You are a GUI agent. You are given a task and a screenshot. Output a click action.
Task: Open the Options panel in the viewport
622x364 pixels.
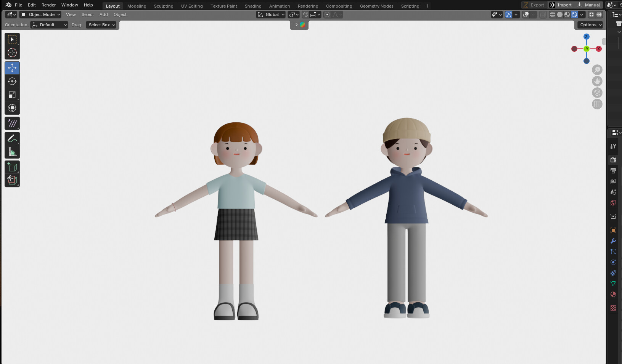click(x=589, y=25)
